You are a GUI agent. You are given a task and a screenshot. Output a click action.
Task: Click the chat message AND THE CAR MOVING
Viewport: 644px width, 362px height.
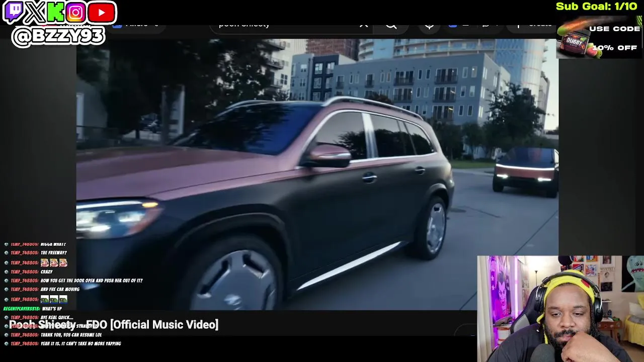(60, 290)
